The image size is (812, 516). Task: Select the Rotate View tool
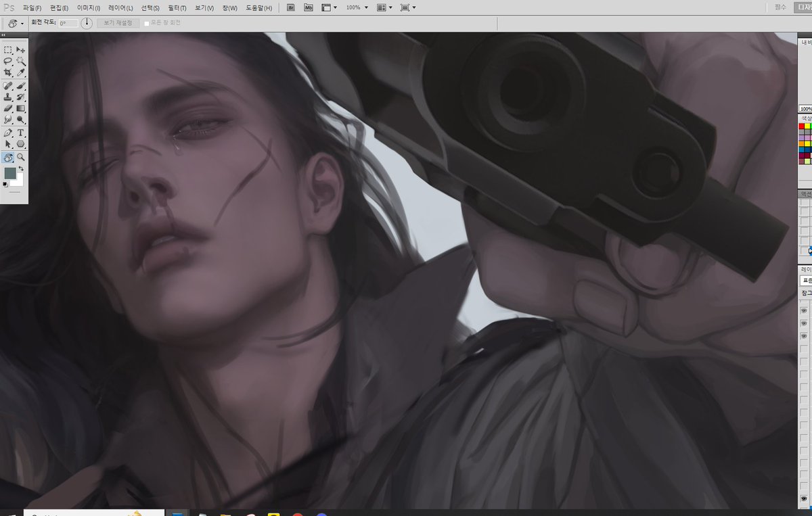coord(8,157)
